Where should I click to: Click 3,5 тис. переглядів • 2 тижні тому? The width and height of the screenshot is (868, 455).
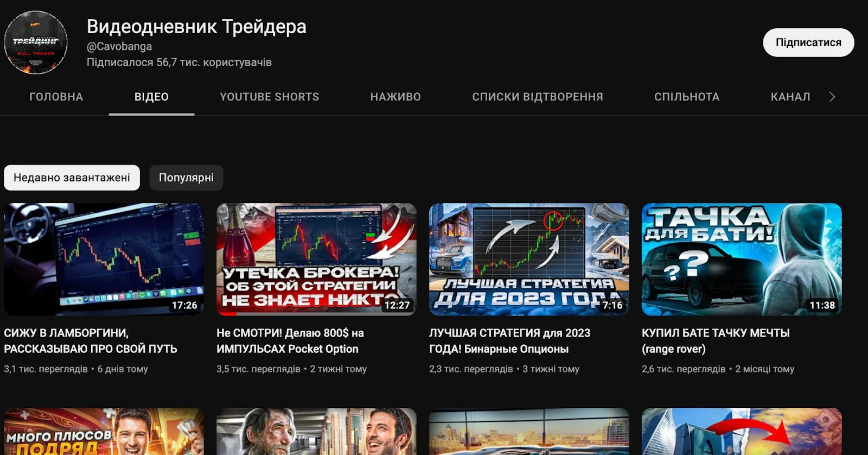(291, 369)
